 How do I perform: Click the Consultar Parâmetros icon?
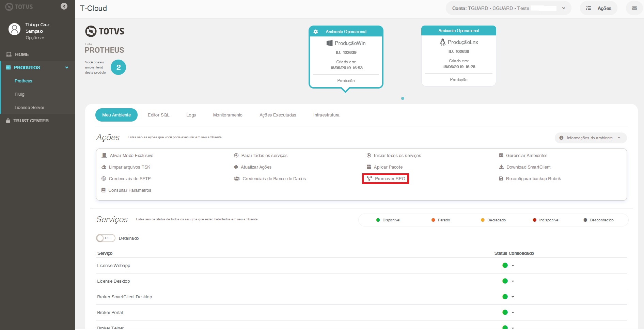tap(104, 190)
